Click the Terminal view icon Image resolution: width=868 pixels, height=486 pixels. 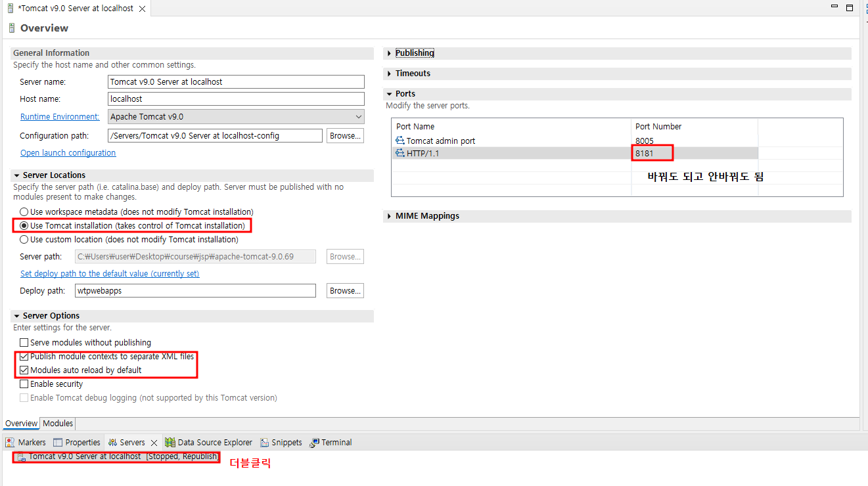pos(315,443)
